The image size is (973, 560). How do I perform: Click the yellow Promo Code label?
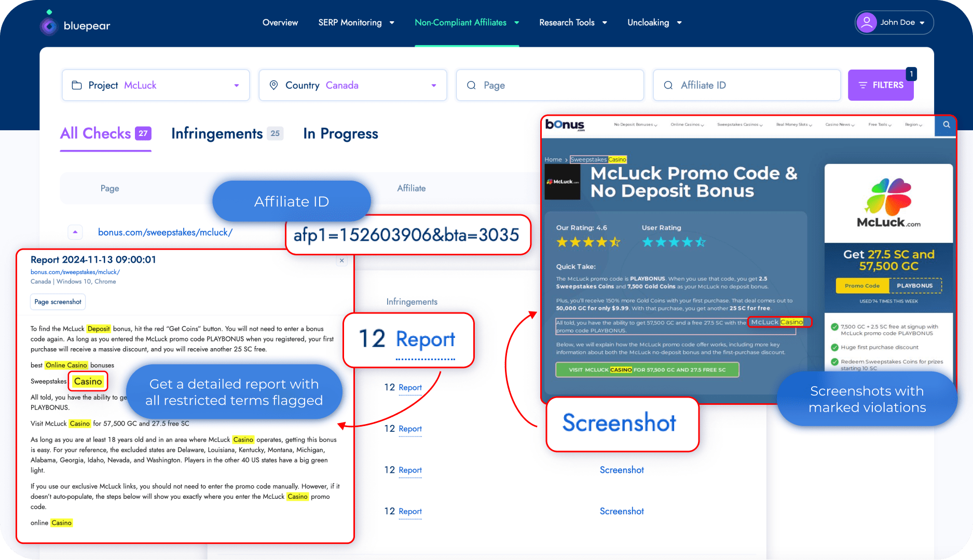click(x=862, y=286)
